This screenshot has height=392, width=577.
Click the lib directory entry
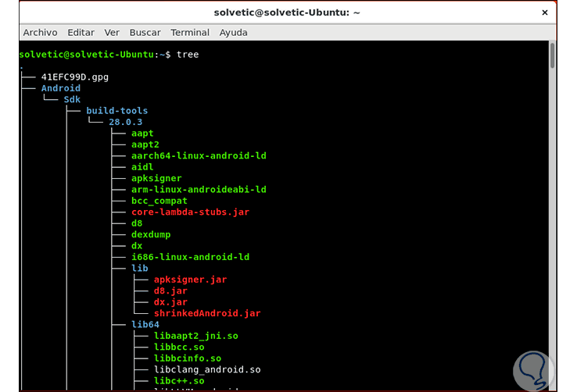point(140,268)
